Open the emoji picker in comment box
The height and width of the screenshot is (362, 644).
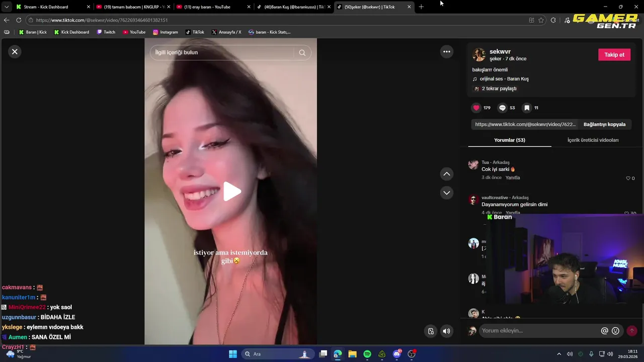click(x=615, y=331)
